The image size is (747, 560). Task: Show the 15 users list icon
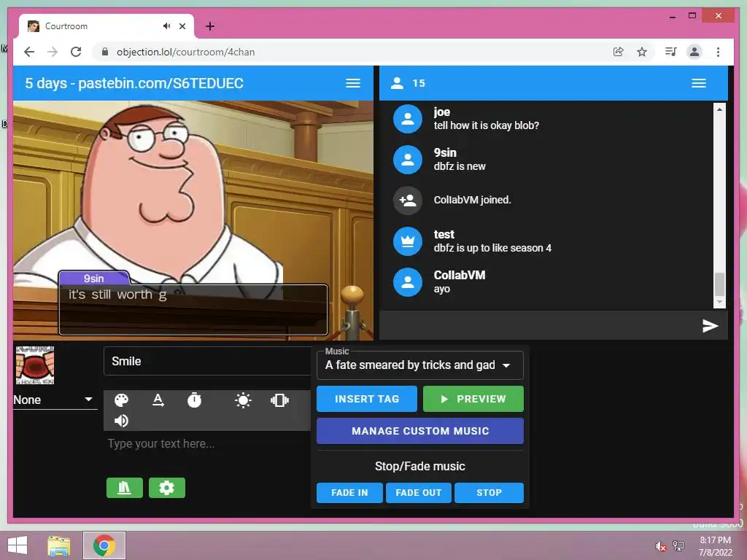(397, 83)
